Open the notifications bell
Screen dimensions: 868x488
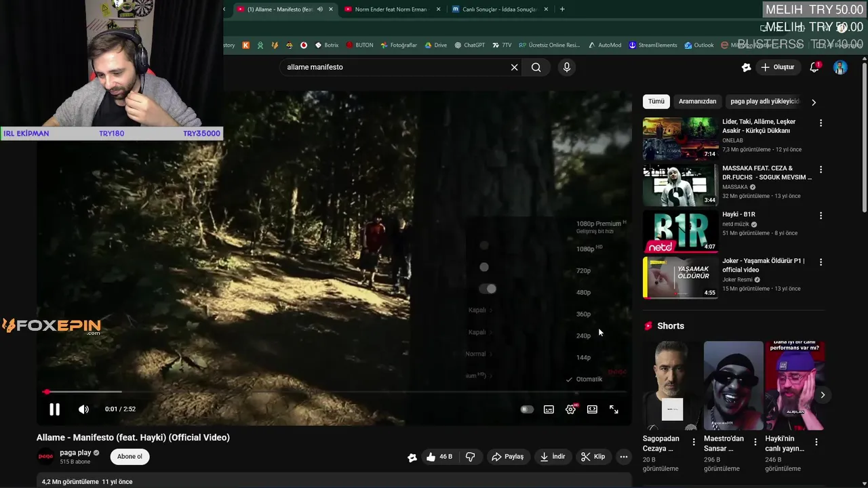coord(814,67)
